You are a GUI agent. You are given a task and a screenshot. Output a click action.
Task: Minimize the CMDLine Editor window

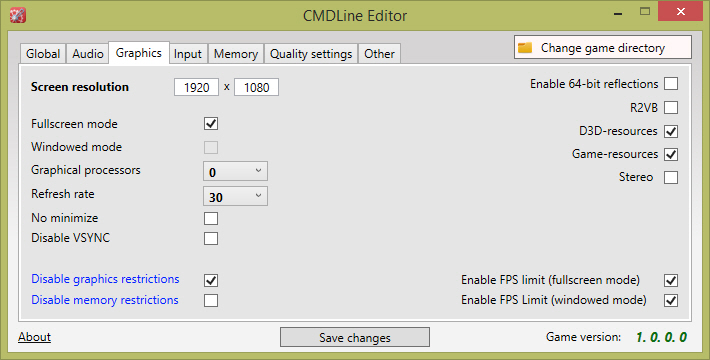tap(618, 13)
